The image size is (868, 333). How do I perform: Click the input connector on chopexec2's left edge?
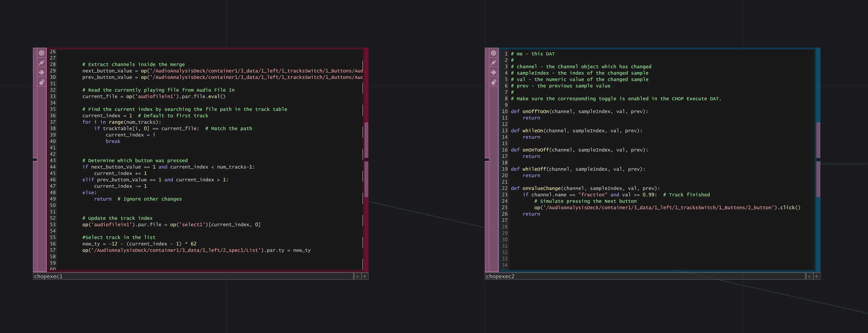tap(487, 160)
